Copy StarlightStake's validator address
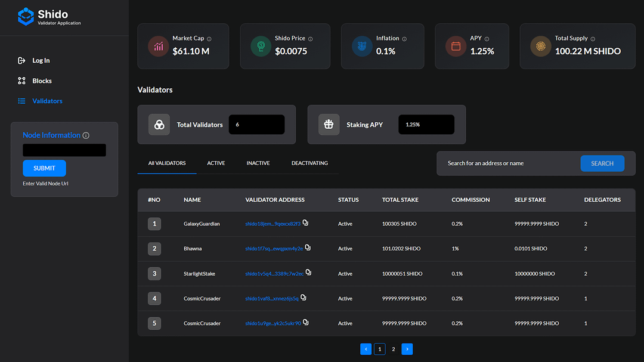 tap(308, 273)
